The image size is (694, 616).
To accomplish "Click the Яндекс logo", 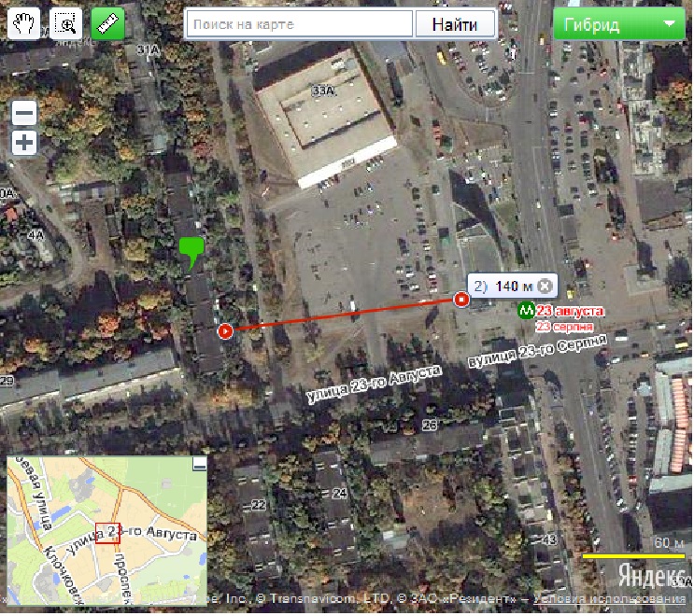I will tap(652, 576).
